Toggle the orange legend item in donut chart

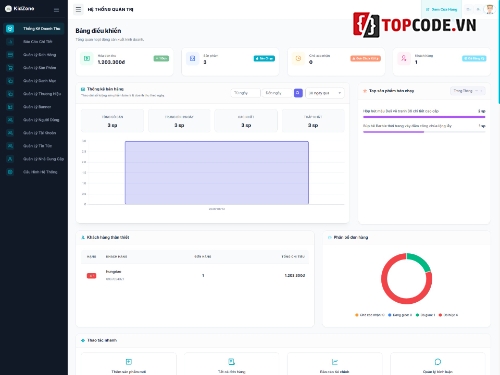pyautogui.click(x=370, y=315)
